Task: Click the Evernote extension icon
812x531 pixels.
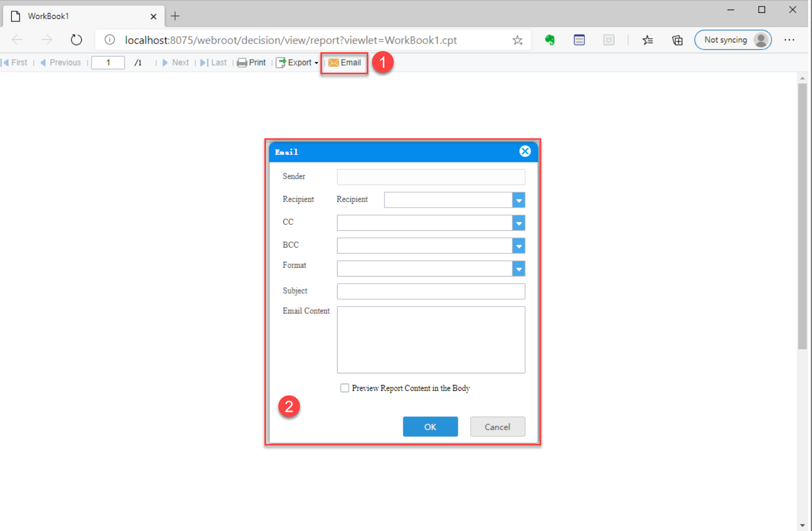Action: [550, 40]
